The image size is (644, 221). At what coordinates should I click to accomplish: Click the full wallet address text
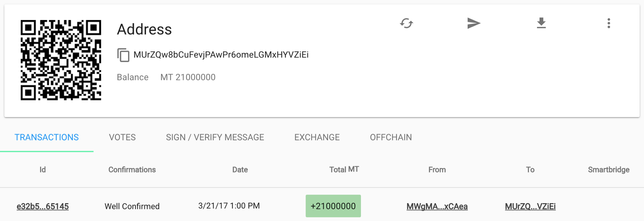pyautogui.click(x=221, y=55)
